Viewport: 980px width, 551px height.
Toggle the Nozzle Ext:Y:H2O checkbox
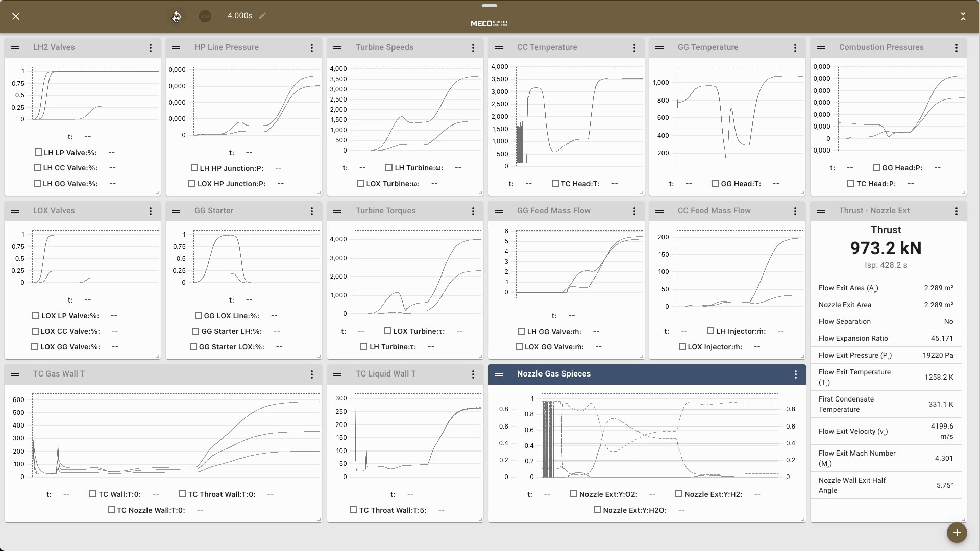coord(598,510)
